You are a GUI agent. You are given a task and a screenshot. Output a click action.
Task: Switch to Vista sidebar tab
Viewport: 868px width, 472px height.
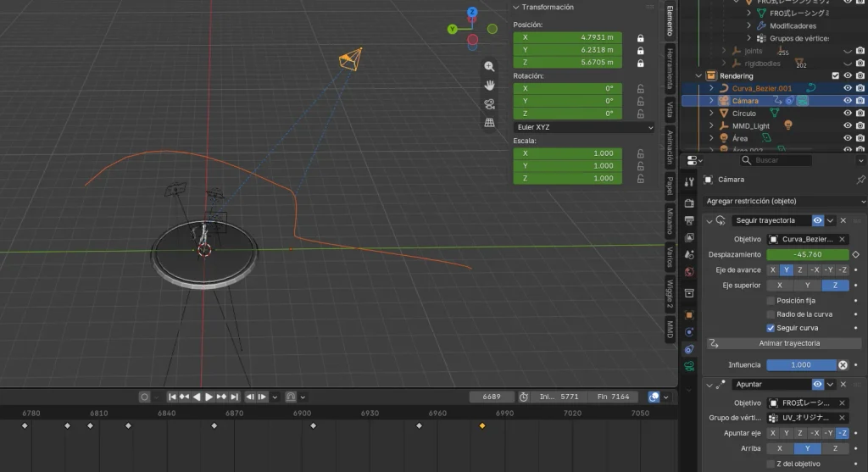pos(670,109)
